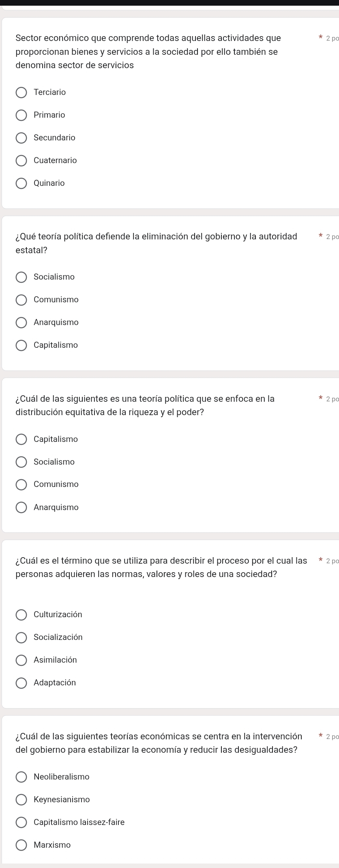Select Capitalismo laissez-faire option
Screen dimensions: 339x868
point(21,822)
